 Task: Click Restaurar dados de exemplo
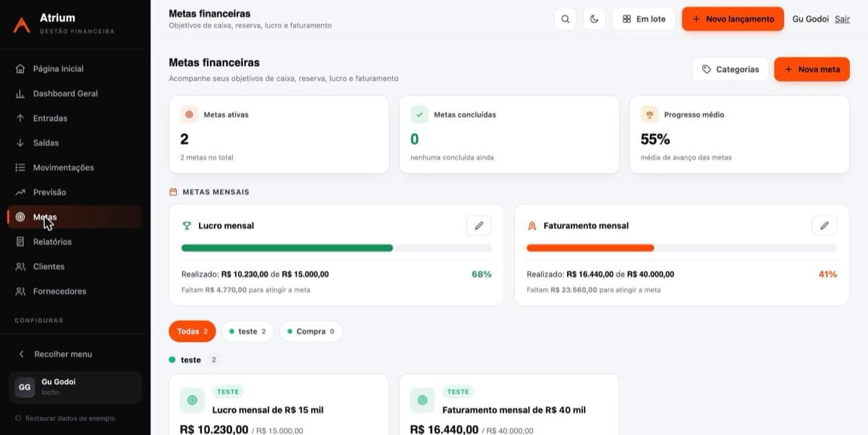tap(66, 418)
